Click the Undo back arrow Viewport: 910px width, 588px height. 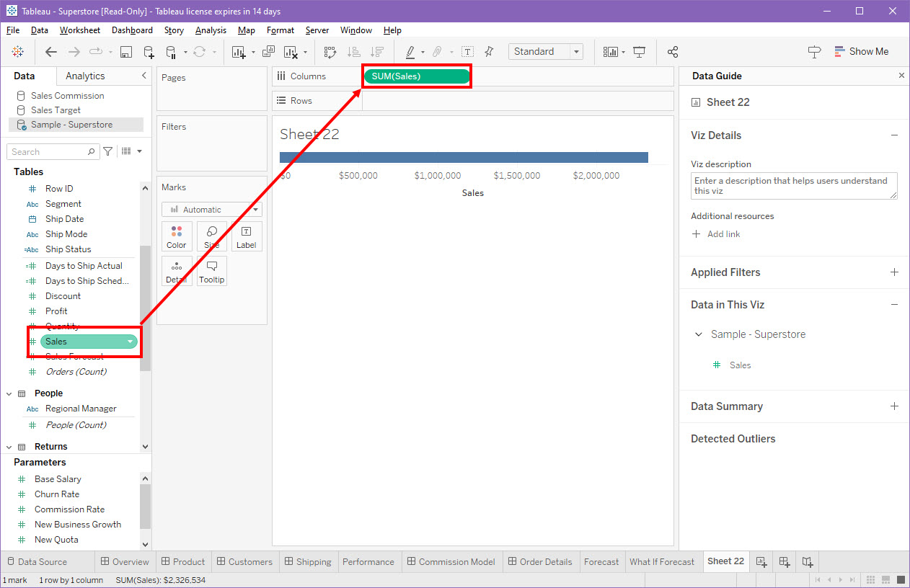pyautogui.click(x=51, y=52)
